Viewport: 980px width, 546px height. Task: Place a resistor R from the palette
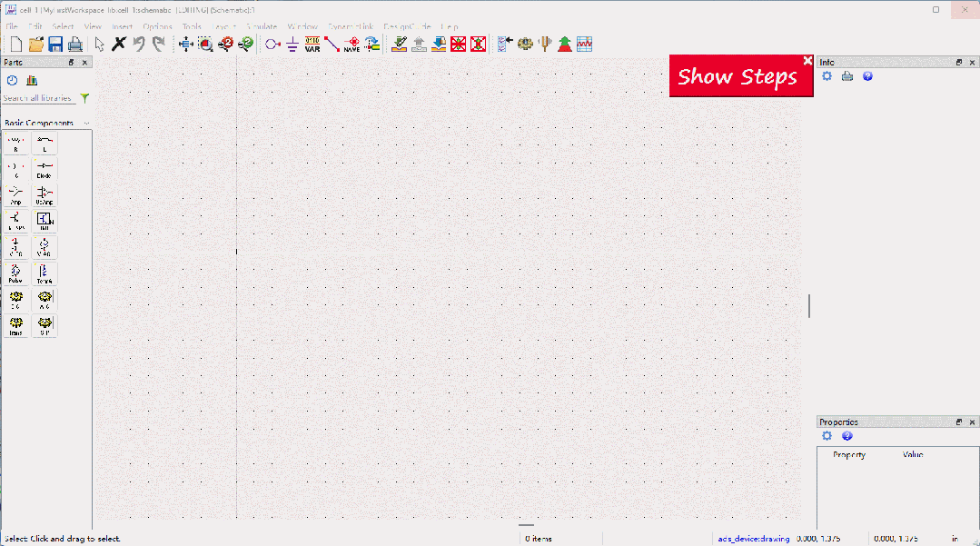pos(16,144)
